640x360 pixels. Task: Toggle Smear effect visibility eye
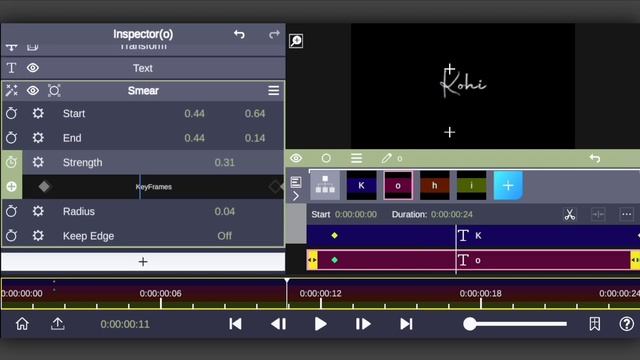(x=33, y=90)
